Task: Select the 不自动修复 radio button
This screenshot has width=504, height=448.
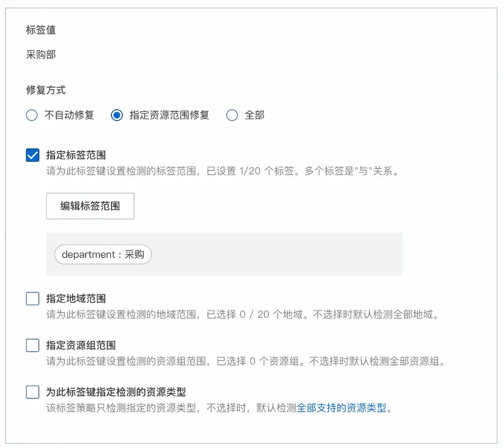Action: [x=32, y=115]
